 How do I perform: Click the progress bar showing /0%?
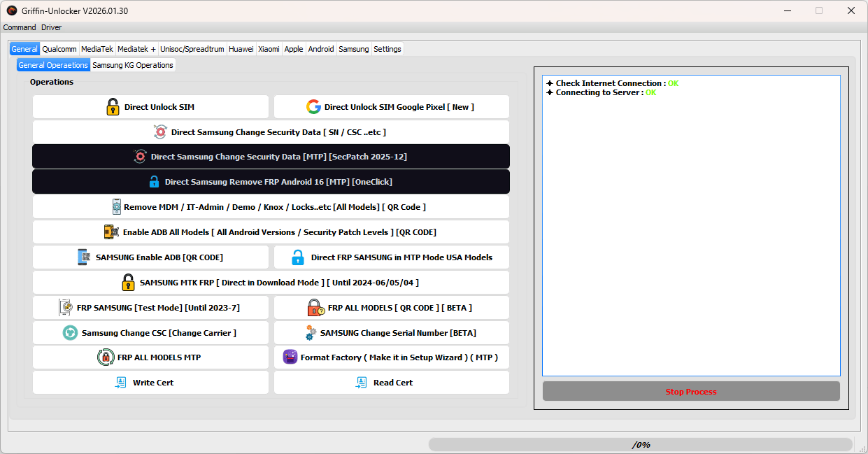(x=641, y=444)
